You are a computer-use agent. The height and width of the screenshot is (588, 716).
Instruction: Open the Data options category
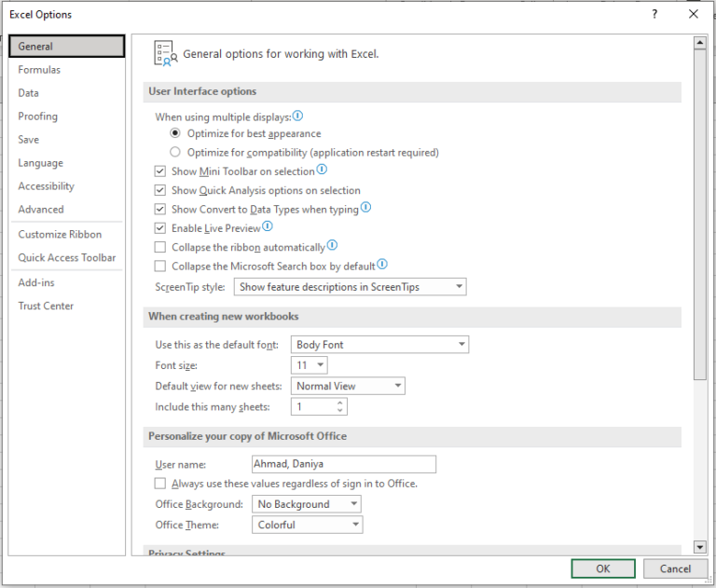pos(67,92)
